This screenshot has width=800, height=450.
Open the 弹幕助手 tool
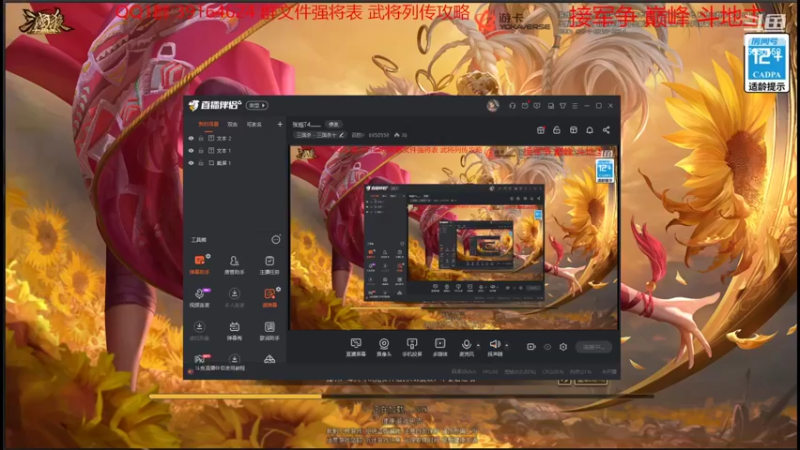click(x=199, y=265)
